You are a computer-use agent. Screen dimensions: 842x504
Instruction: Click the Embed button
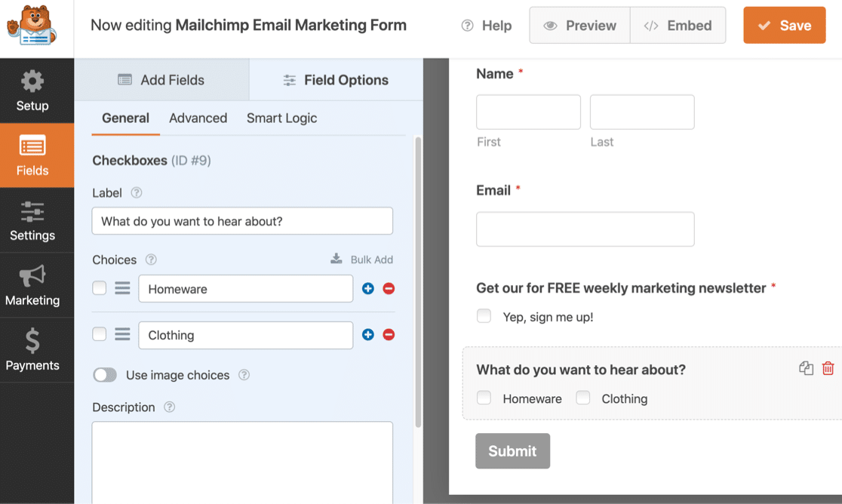point(678,25)
